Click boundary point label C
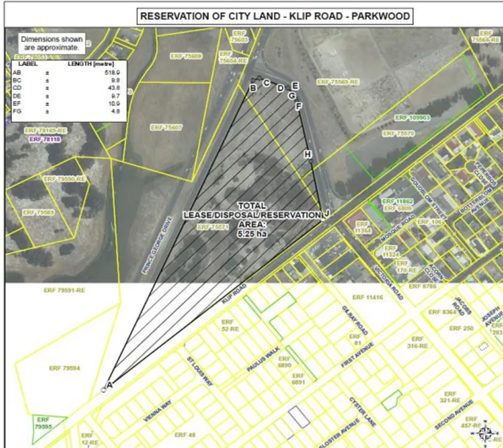The height and width of the screenshot is (448, 503). tap(267, 83)
